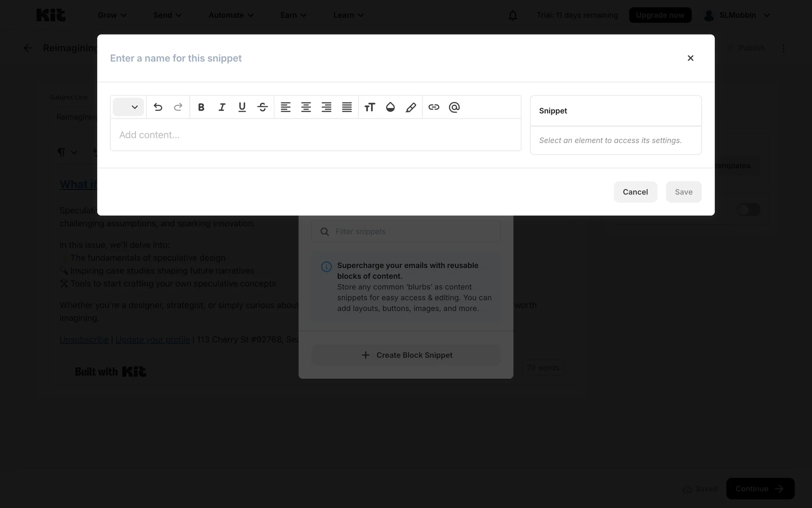This screenshot has height=508, width=812.
Task: Insert a link using the link icon
Action: 433,107
